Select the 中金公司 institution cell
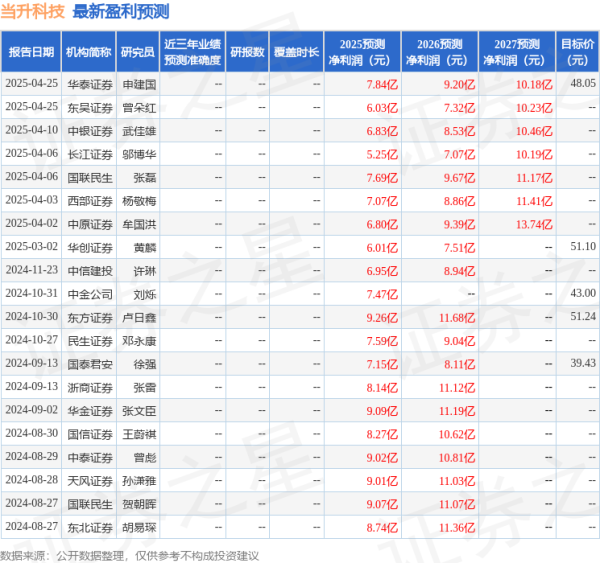 (x=88, y=293)
